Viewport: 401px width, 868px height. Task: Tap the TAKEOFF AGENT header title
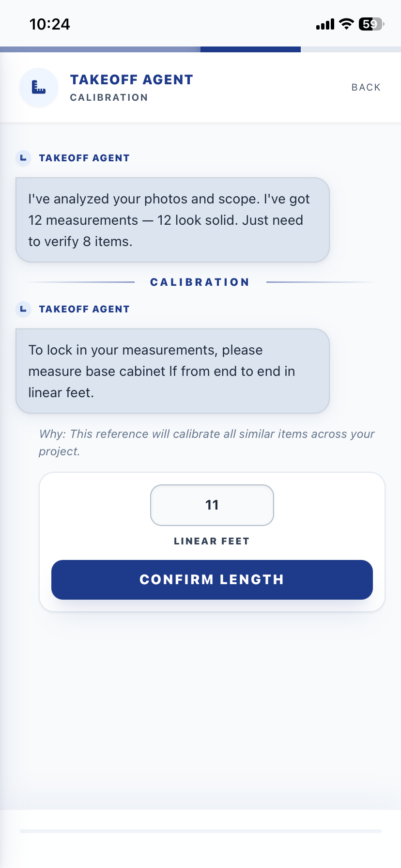pos(132,80)
